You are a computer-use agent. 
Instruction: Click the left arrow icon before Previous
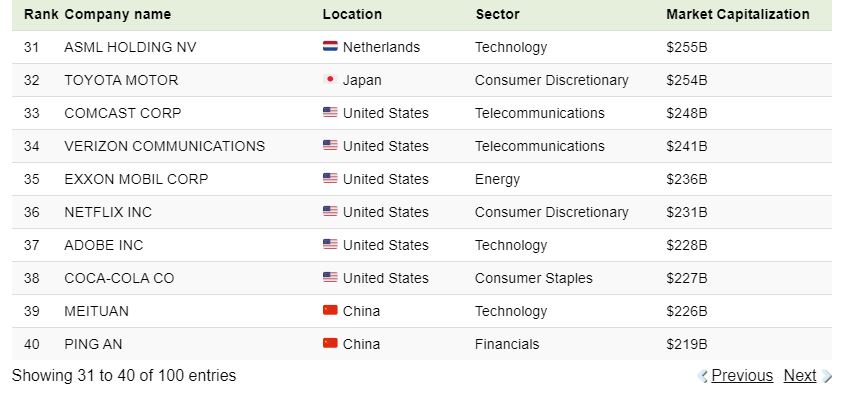703,377
